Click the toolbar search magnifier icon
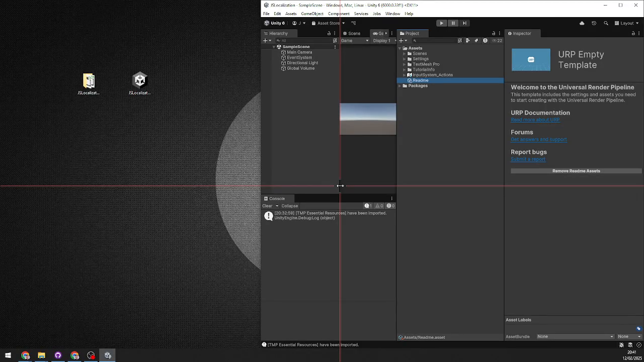 (x=606, y=23)
